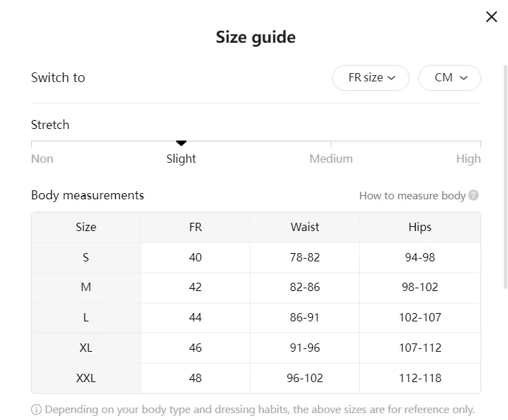Click the Hips column header

420,227
